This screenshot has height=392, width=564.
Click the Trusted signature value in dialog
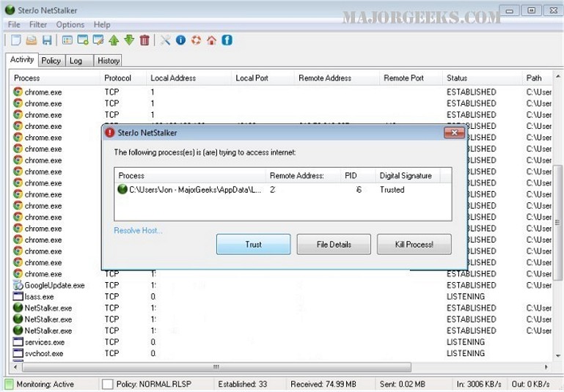(392, 189)
